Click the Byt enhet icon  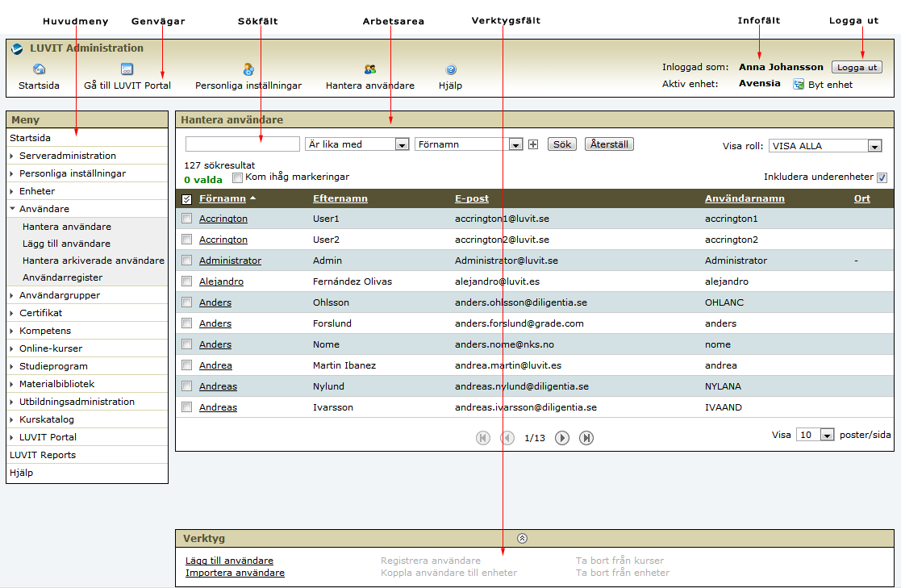tap(799, 85)
